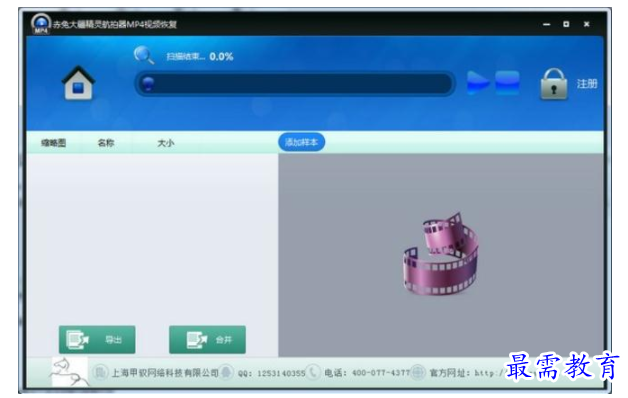Click the film reel preview placeholder
Viewport: 628px width, 398px height.
click(x=441, y=253)
